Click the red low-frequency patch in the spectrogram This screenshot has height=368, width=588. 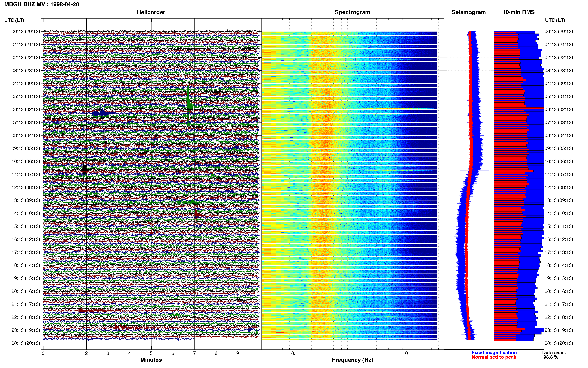[277, 332]
